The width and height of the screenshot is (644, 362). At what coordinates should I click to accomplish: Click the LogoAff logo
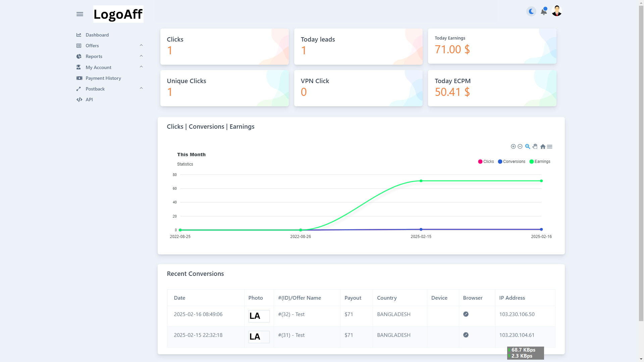(118, 14)
